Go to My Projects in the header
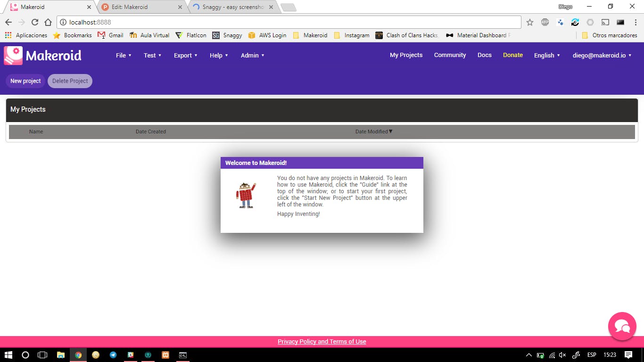 coord(406,55)
